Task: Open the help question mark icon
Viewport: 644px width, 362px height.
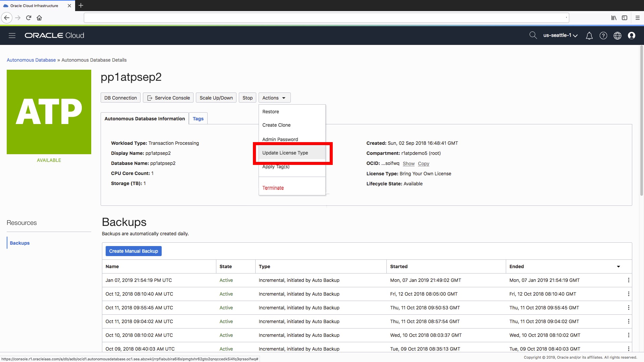Action: [603, 36]
